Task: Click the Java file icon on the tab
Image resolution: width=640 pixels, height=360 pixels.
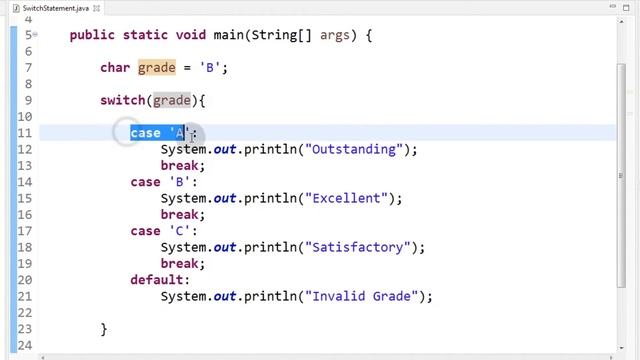Action: (x=16, y=8)
